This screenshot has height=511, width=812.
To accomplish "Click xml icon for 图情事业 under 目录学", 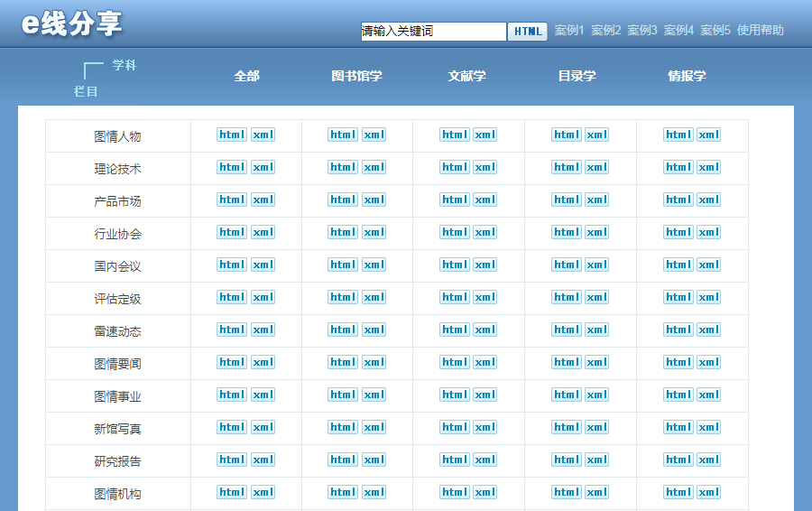I will tap(596, 395).
